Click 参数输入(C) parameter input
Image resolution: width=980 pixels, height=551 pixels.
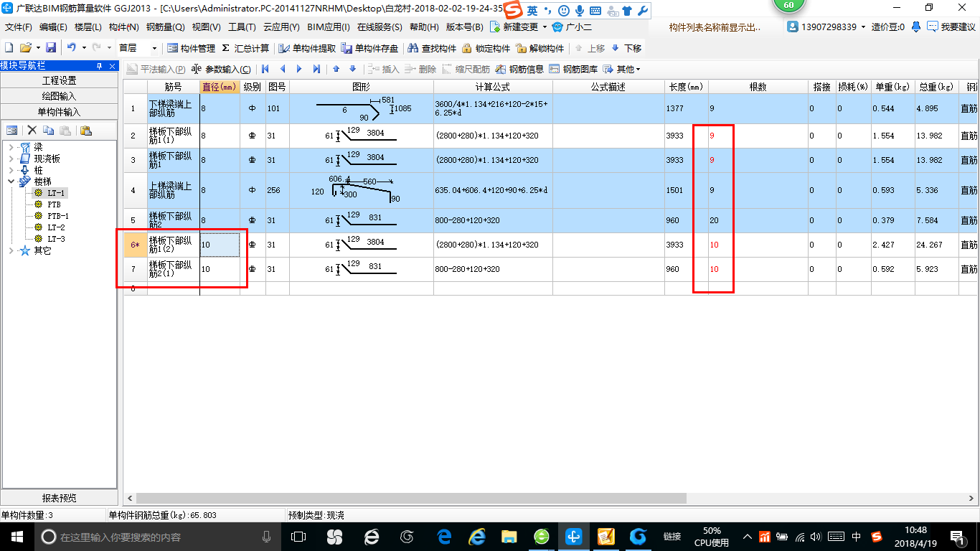click(221, 69)
